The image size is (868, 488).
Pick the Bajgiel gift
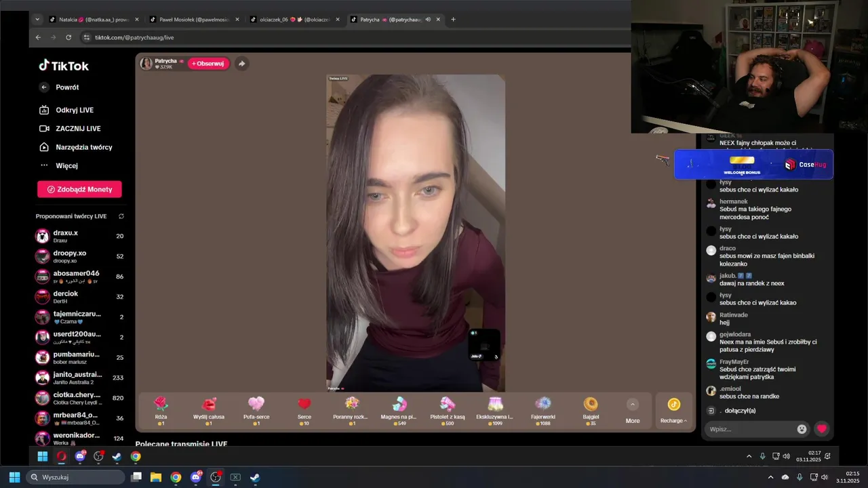point(591,411)
